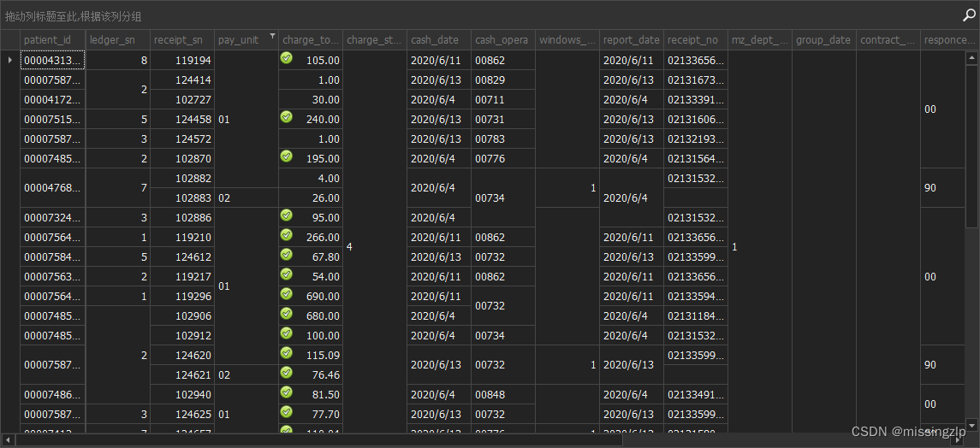Click the vertical scrollbar up arrow
980x448 pixels.
pyautogui.click(x=972, y=57)
